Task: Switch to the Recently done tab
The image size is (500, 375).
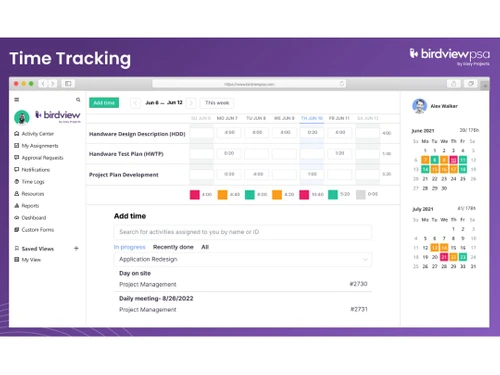Action: coord(173,247)
